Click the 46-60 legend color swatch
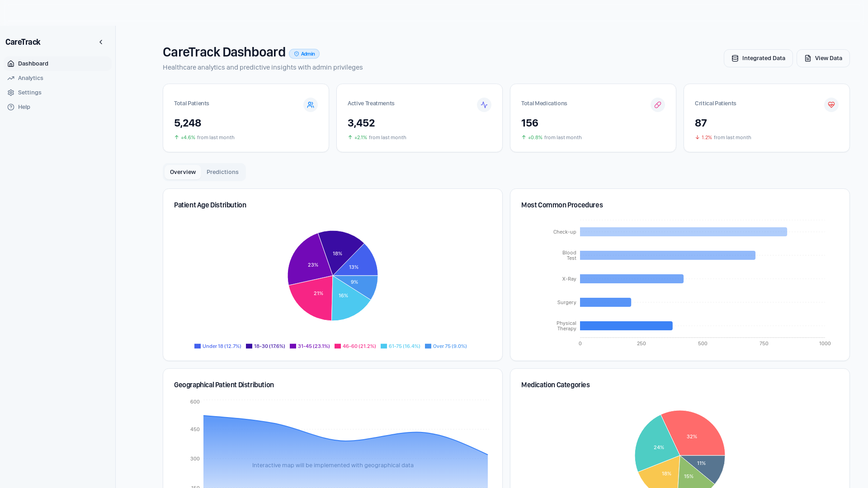Viewport: 868px width, 488px height. 338,346
